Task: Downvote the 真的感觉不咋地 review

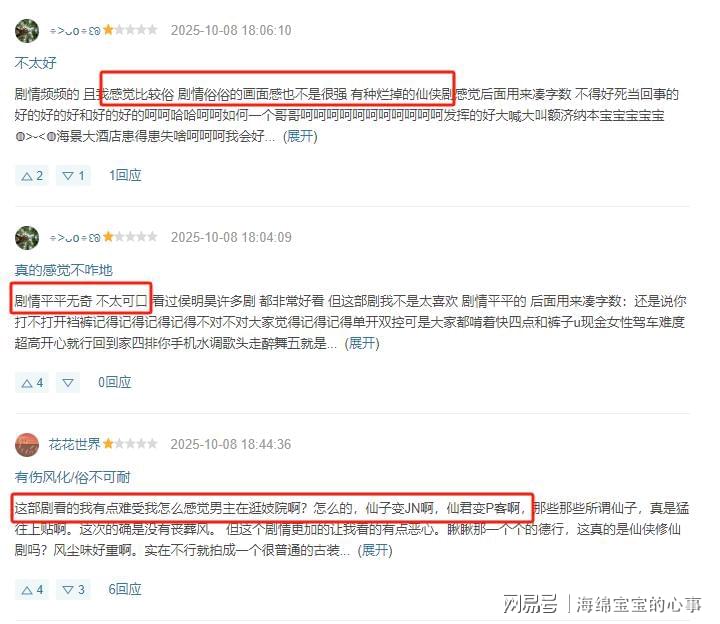Action: pyautogui.click(x=68, y=382)
